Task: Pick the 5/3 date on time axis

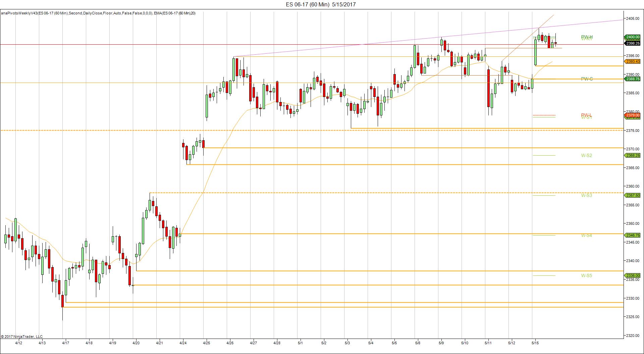Action: pos(347,343)
